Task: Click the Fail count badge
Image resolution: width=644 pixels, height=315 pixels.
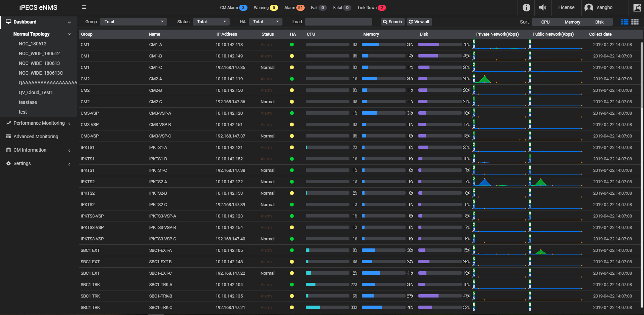Action: click(323, 8)
